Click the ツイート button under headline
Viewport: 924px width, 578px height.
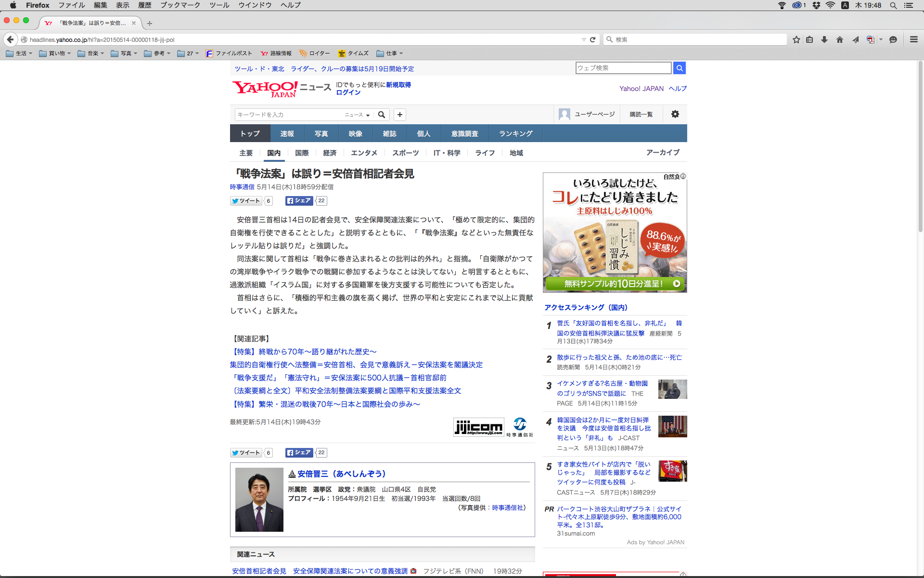point(246,201)
